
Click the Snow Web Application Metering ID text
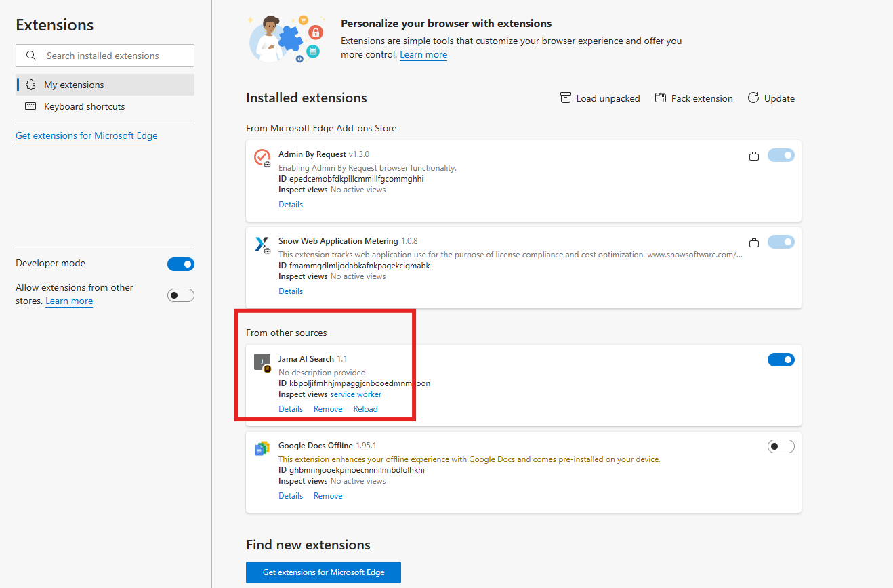pos(354,266)
